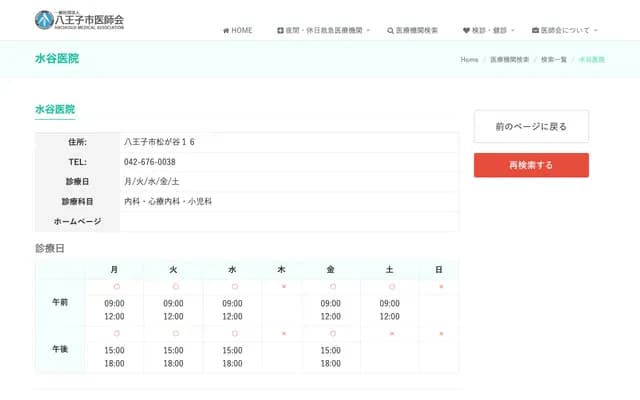Click the plus icon for 夜間・休日救急医療機関
Viewport: 640px width, 400px height.
[280, 31]
